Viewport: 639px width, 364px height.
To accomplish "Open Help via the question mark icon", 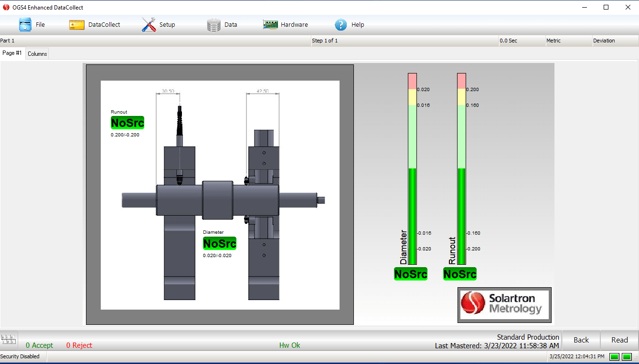I will pyautogui.click(x=341, y=24).
